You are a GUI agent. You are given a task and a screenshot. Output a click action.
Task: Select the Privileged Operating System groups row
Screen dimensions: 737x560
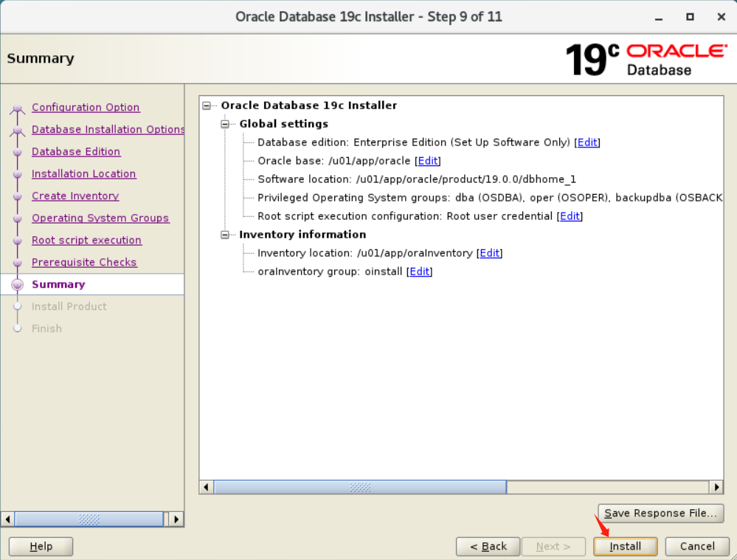(490, 198)
